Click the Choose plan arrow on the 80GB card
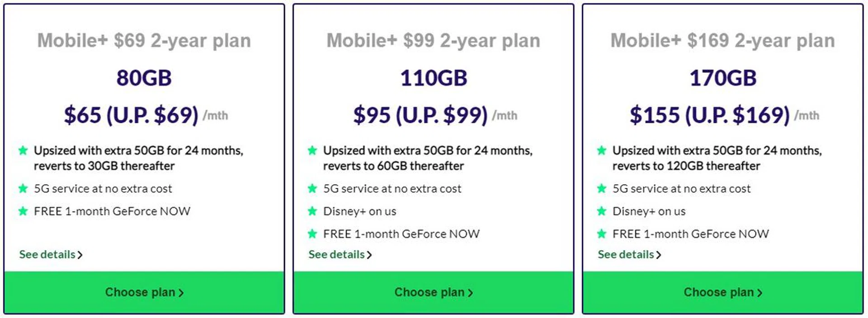868x318 pixels. pos(183,292)
